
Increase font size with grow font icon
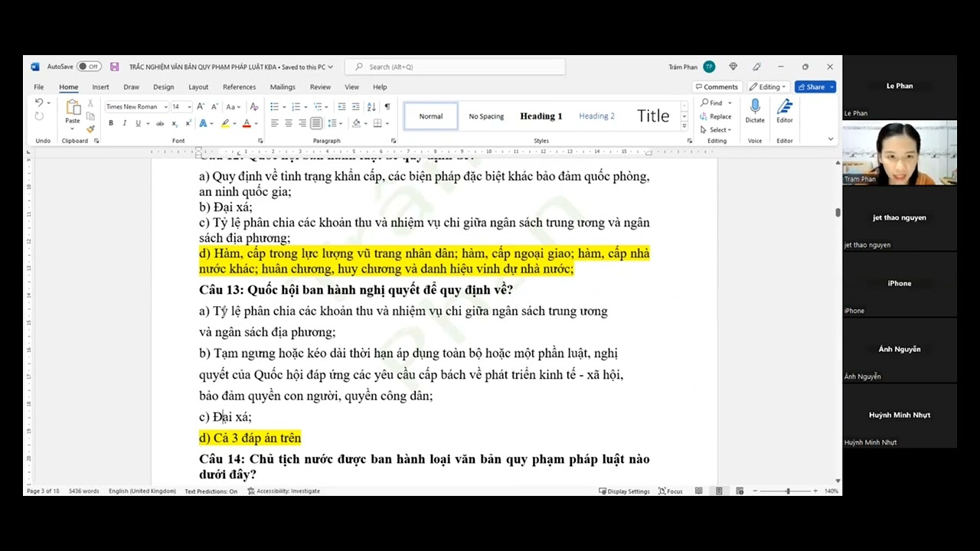201,106
